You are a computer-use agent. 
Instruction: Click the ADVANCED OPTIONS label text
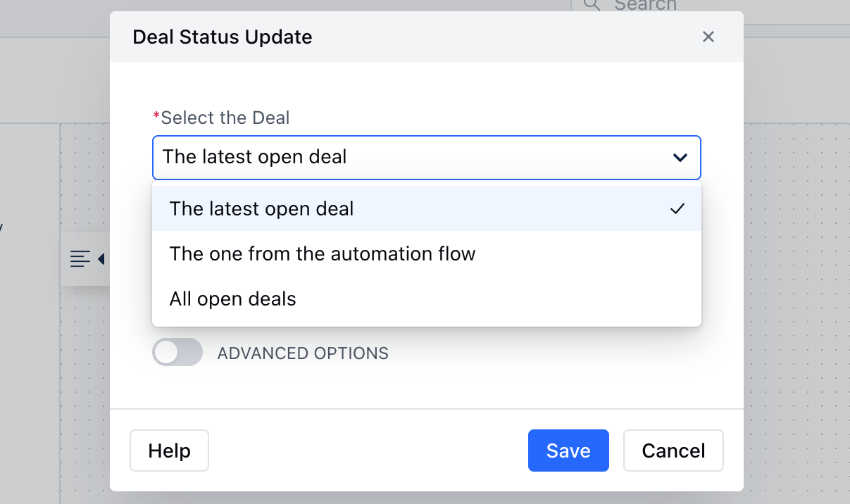(303, 353)
